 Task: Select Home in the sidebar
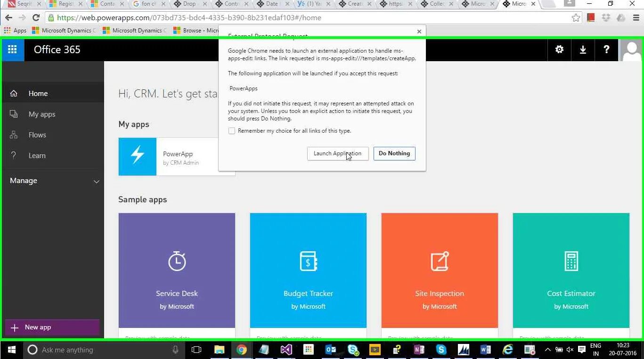point(53,93)
